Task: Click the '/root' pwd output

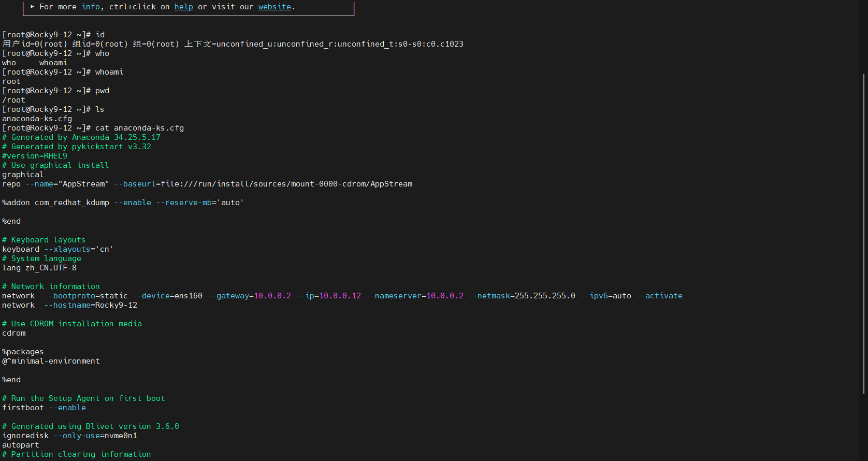Action: tap(13, 100)
